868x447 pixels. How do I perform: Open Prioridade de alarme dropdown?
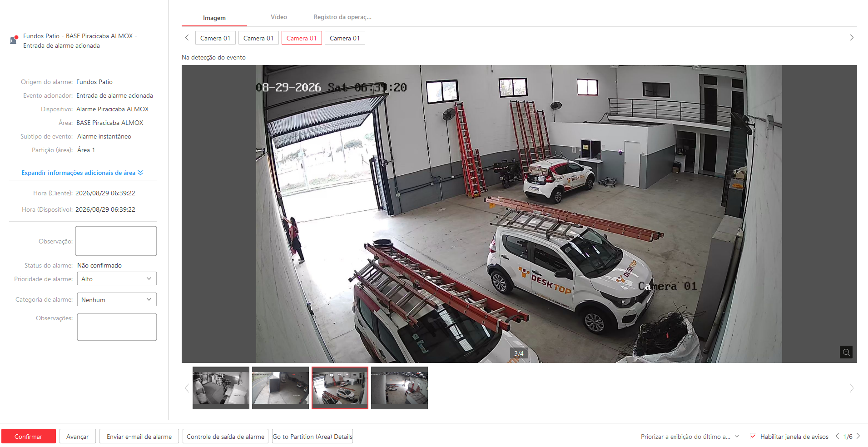tap(117, 278)
